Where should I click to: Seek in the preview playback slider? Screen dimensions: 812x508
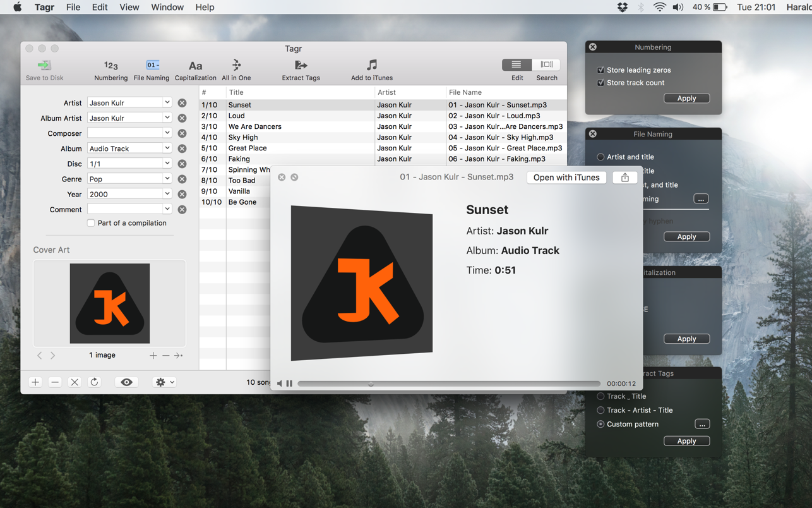(448, 384)
